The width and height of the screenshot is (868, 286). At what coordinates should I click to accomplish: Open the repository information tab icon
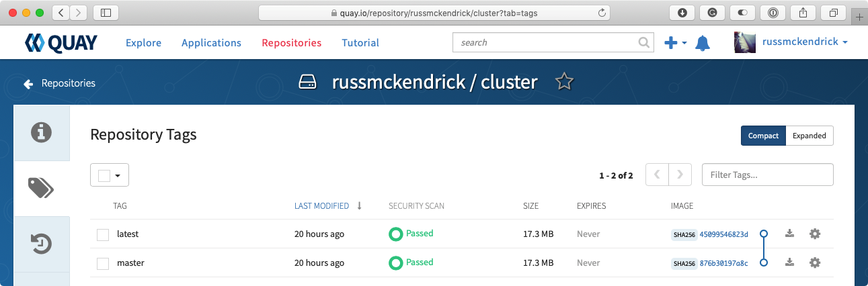pyautogui.click(x=42, y=132)
